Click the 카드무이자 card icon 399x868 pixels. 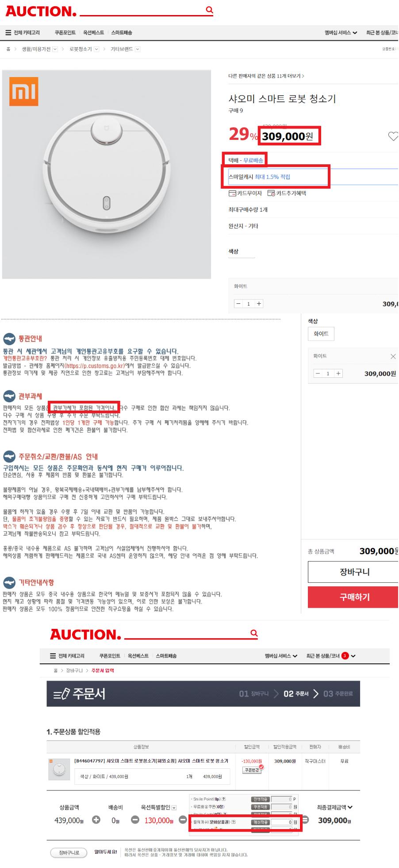coord(232,194)
